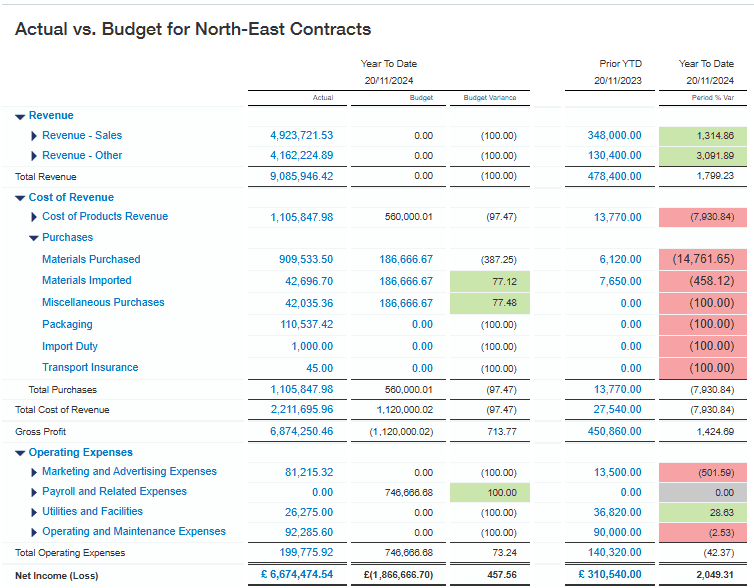Open prior YTD Utilities 36,820.00
The width and height of the screenshot is (754, 588).
click(x=617, y=513)
